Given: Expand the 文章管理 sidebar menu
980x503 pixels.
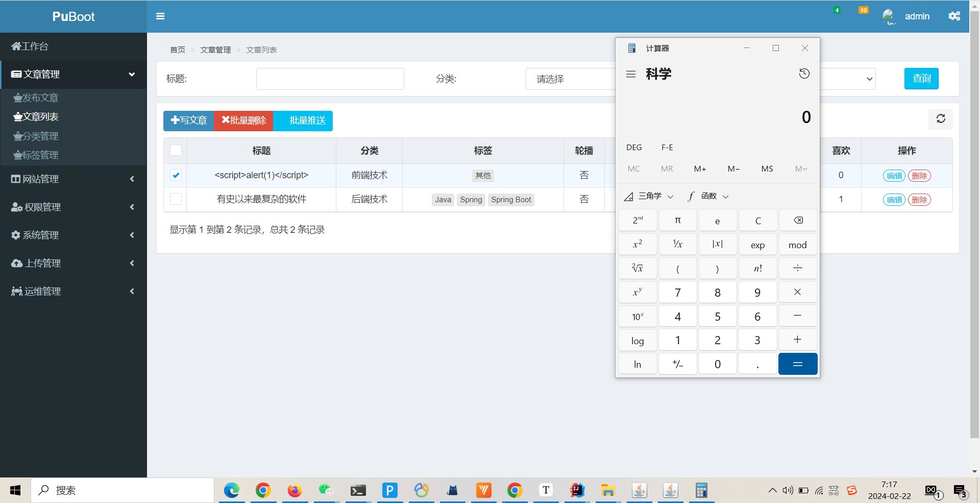Looking at the screenshot, I should pyautogui.click(x=73, y=74).
